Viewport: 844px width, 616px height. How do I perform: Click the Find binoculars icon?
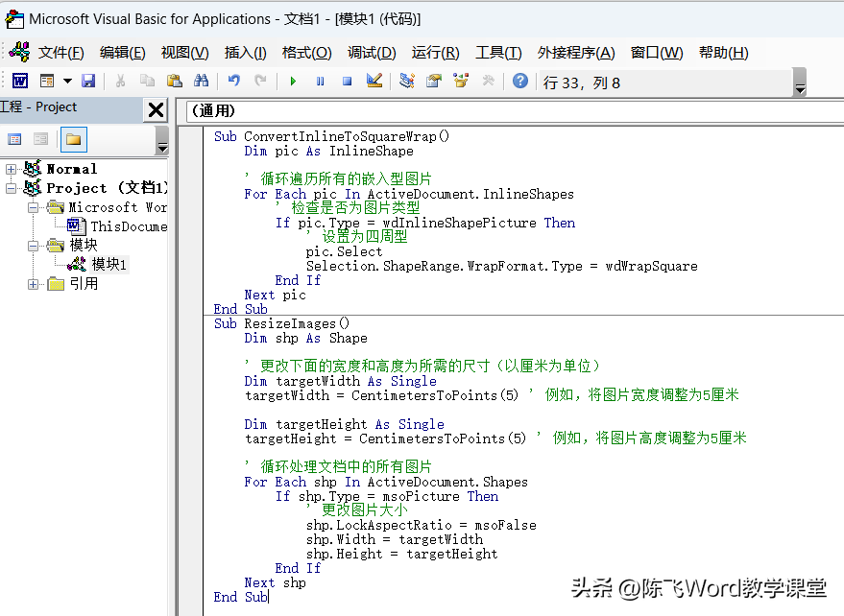pyautogui.click(x=201, y=82)
